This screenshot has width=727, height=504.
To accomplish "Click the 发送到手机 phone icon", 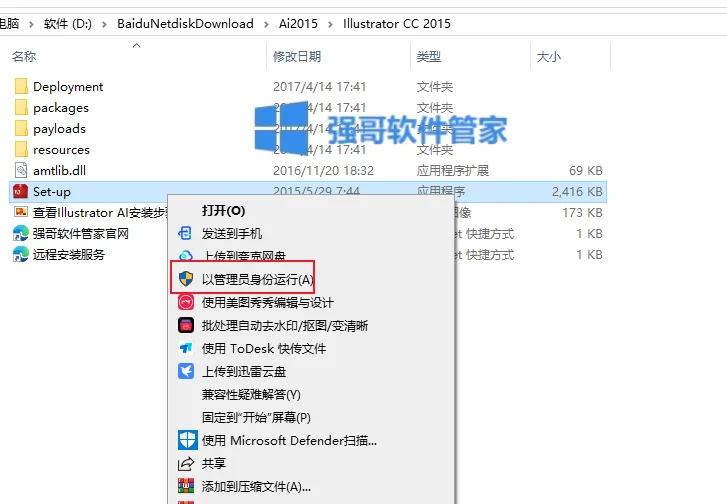I will click(185, 233).
